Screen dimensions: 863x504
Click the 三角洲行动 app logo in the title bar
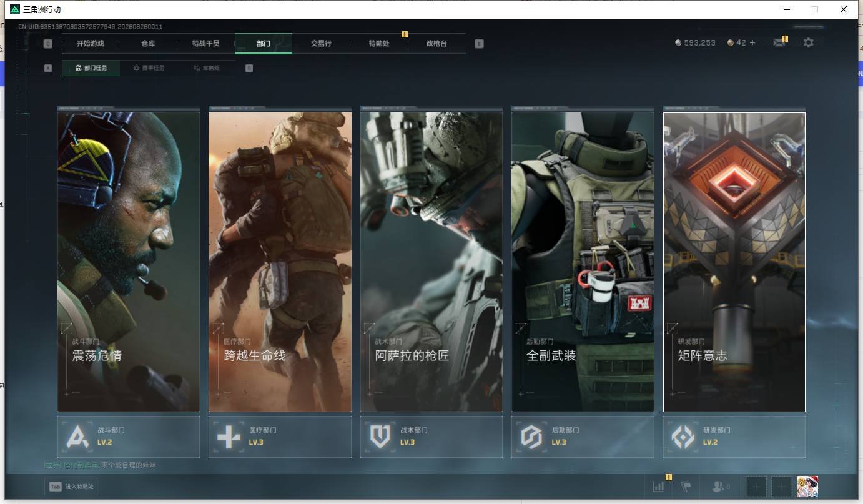[15, 9]
